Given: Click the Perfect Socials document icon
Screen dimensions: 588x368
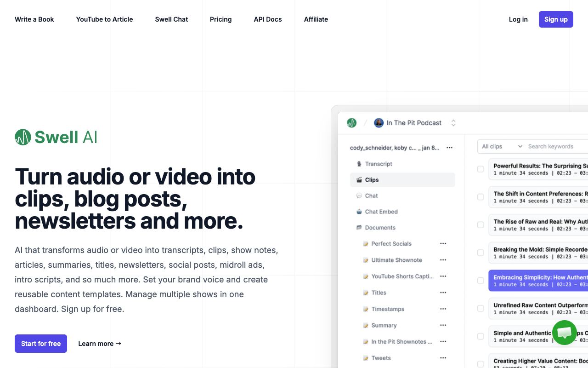Looking at the screenshot, I should point(366,244).
